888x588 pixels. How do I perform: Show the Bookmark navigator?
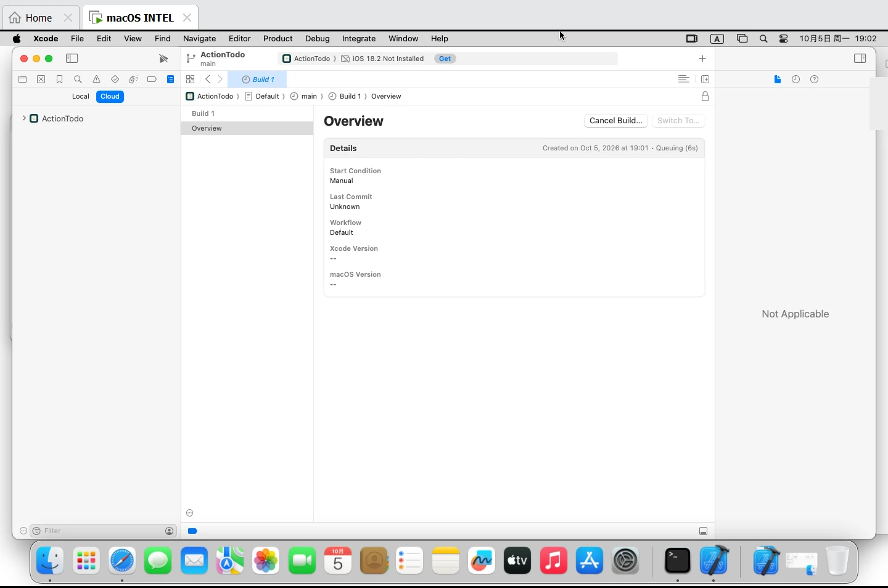60,80
